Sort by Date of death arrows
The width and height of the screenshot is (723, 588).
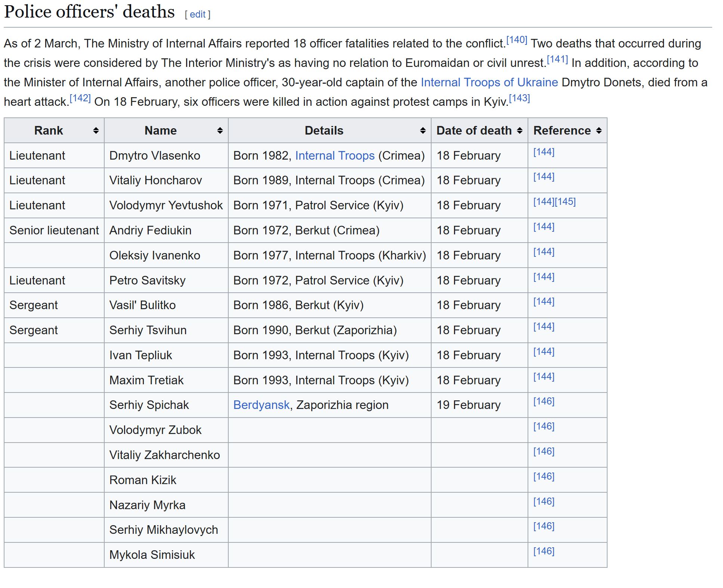point(520,130)
